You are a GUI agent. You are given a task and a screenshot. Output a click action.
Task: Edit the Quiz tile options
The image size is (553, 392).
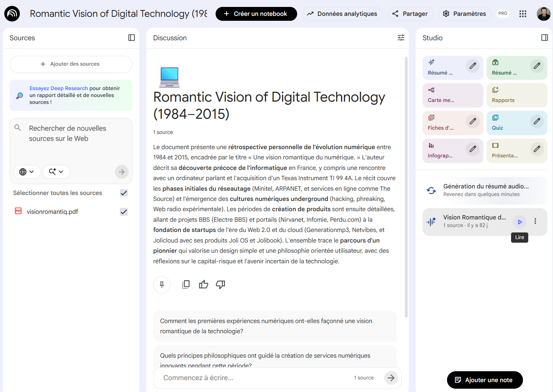pos(537,121)
